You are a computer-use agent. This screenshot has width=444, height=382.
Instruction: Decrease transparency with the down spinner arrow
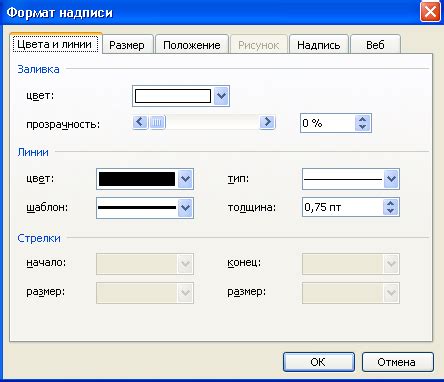pos(363,127)
